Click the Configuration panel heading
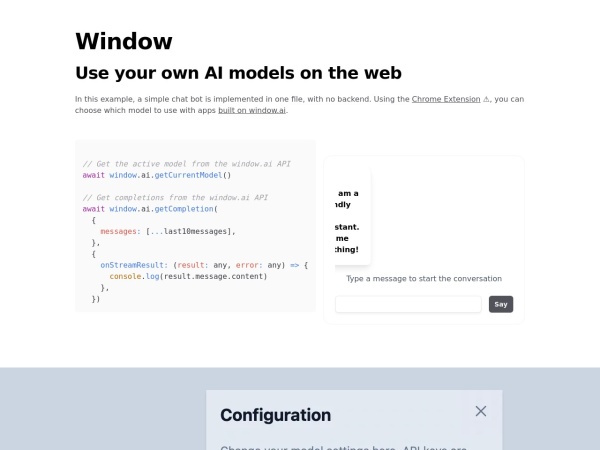600x450 pixels. pos(275,415)
